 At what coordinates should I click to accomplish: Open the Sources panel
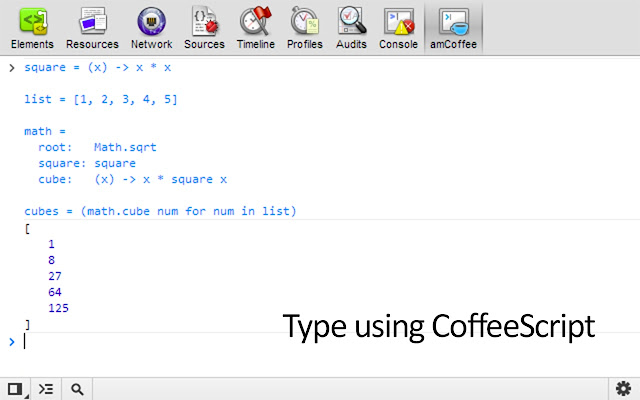204,28
